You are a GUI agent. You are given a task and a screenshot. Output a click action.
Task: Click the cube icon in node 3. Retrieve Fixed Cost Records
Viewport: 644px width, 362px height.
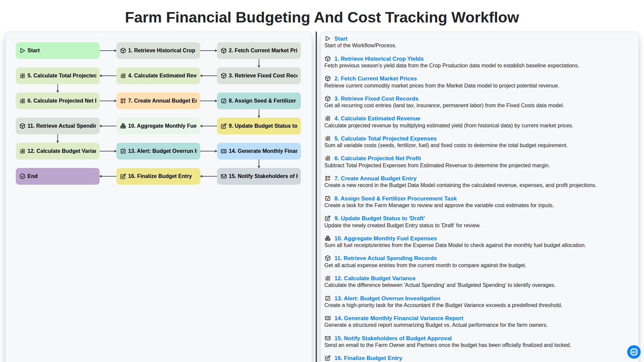pos(224,76)
